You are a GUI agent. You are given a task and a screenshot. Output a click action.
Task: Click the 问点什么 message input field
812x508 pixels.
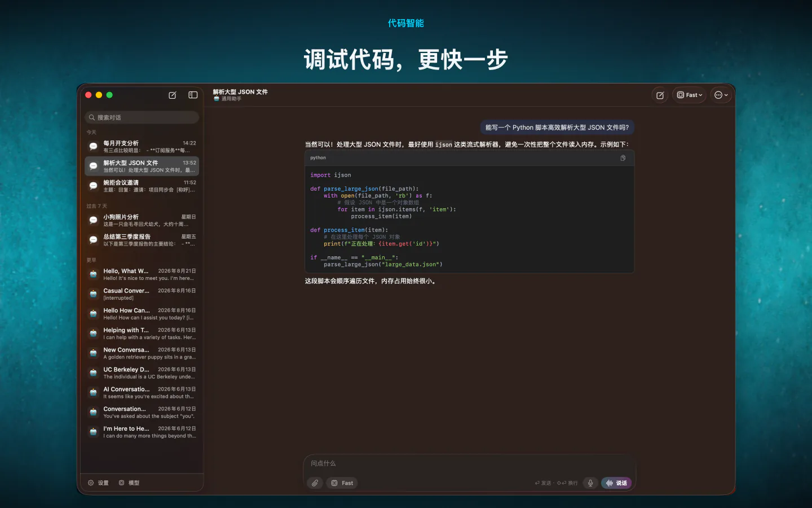[x=469, y=463]
